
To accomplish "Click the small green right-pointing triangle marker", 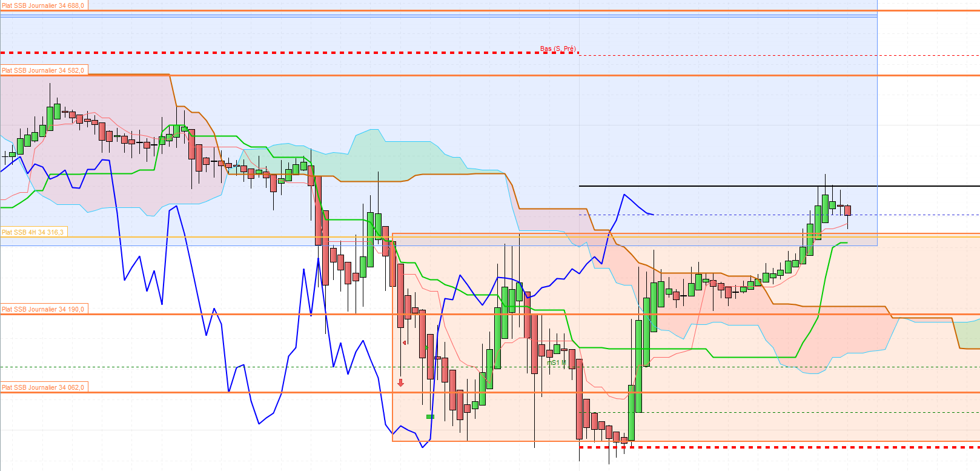I will pyautogui.click(x=425, y=348).
